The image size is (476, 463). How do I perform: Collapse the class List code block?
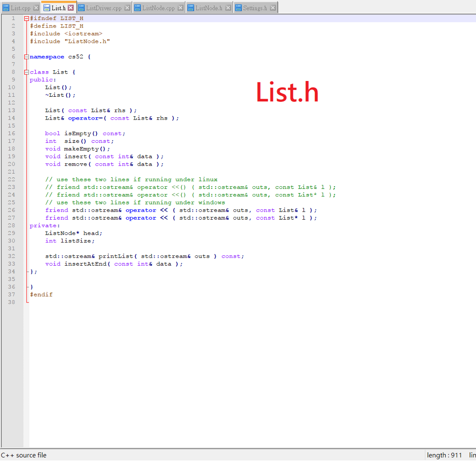point(26,72)
